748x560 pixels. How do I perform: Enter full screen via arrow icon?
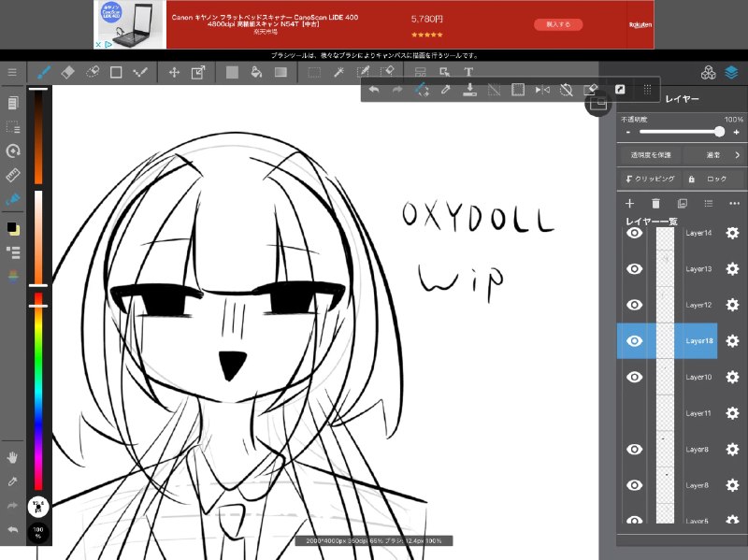point(620,89)
